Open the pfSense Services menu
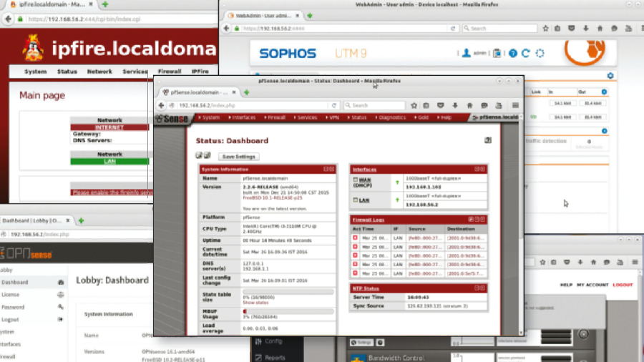Viewport: 644px width, 362px height. click(x=306, y=117)
